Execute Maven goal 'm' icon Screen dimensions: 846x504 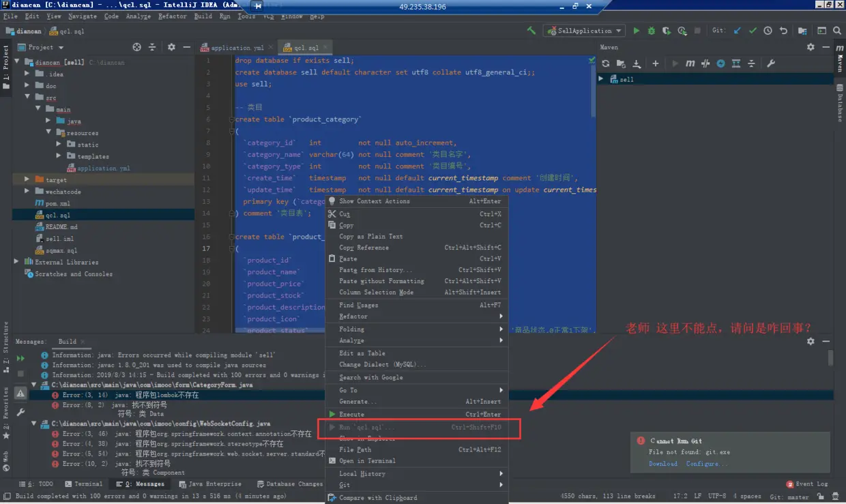coord(690,63)
